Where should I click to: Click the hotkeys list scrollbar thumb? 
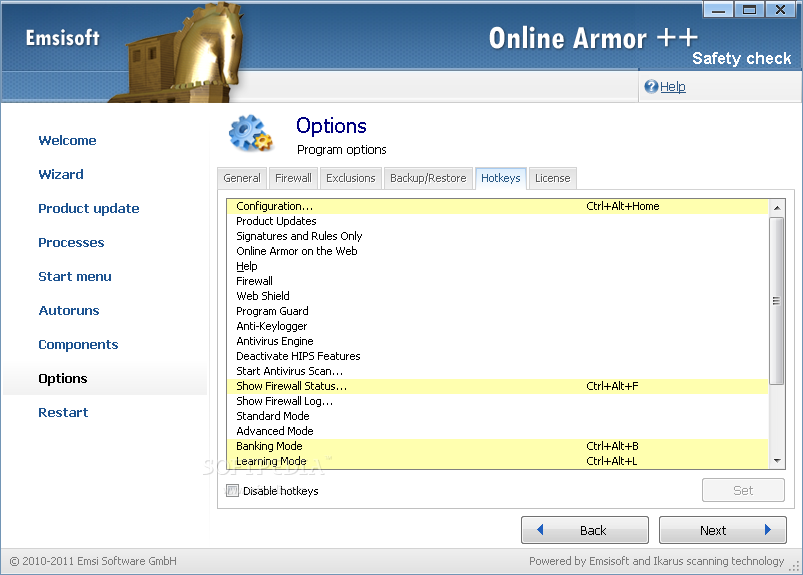[777, 301]
